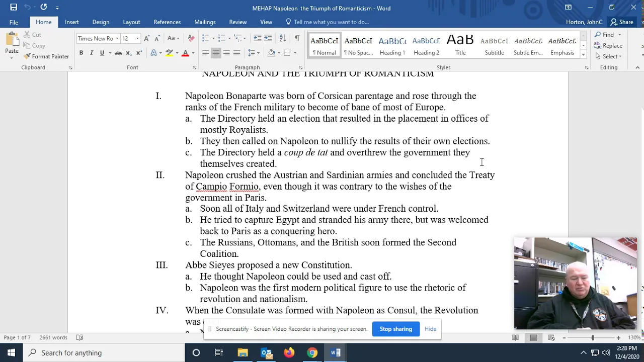This screenshot has height=362, width=644.
Task: Justify the paragraph text
Action: click(x=237, y=53)
